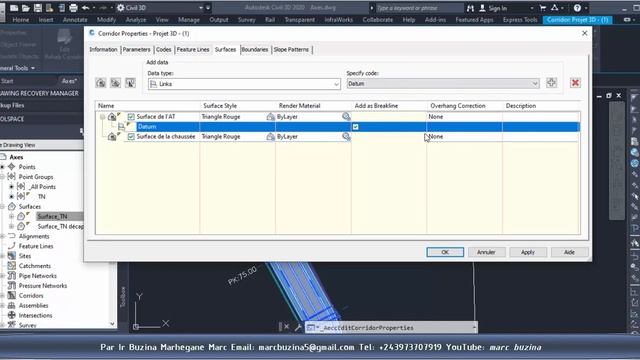
Task: Click the New drawing icon in quick access toolbar
Action: 14,8
